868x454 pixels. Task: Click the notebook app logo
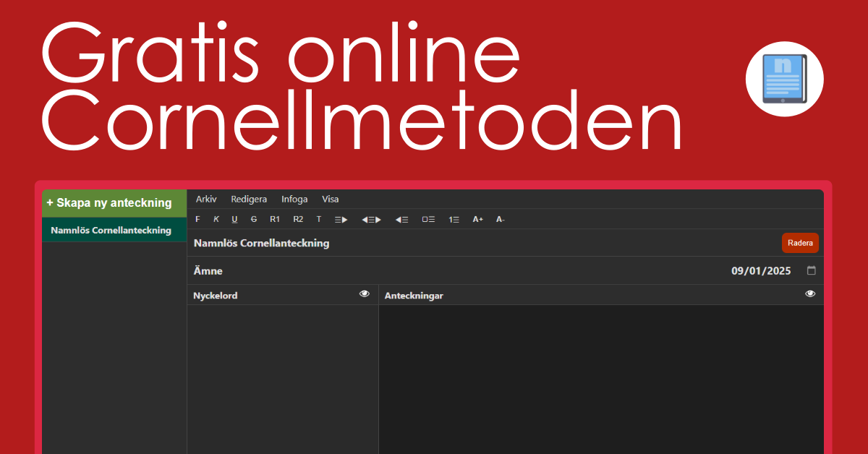pos(785,80)
